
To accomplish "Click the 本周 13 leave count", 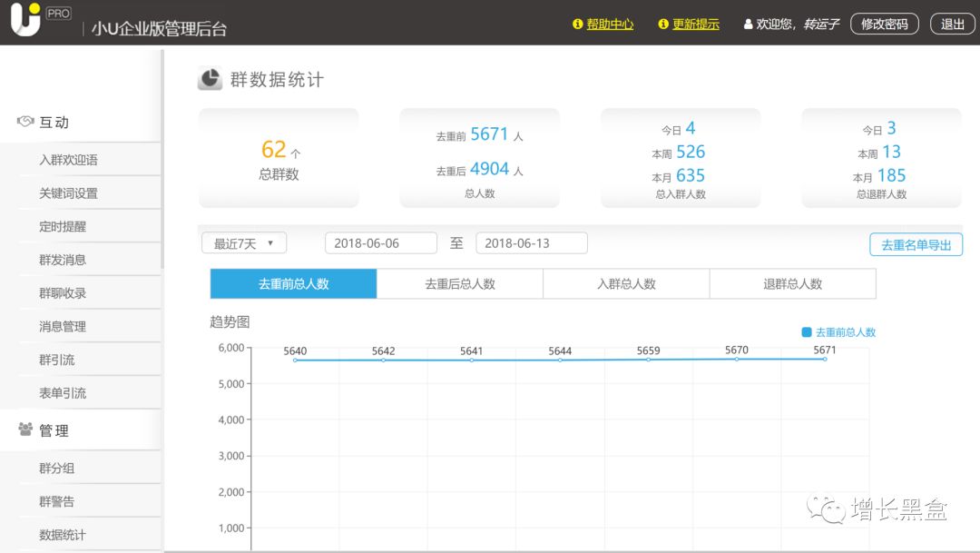I will pyautogui.click(x=891, y=152).
